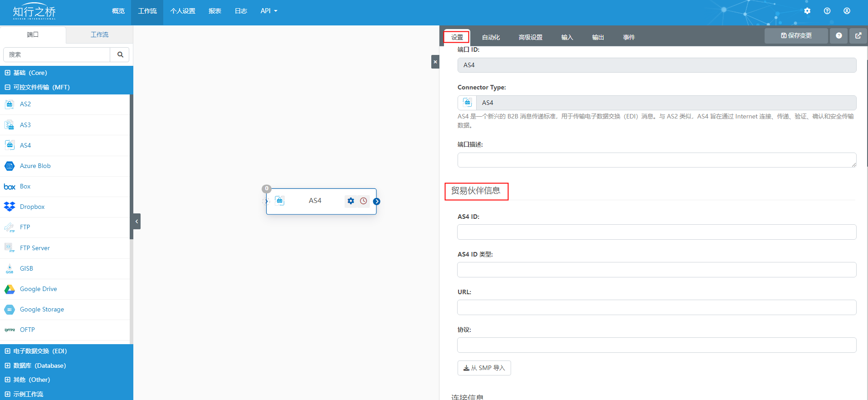This screenshot has width=868, height=400.
Task: Click the AS2 connector icon in the sidebar
Action: (x=10, y=104)
